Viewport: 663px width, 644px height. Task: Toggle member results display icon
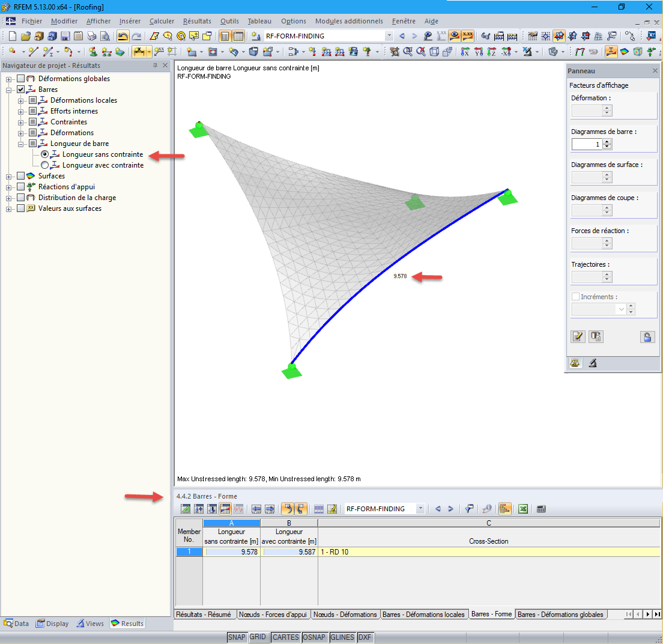[611, 52]
